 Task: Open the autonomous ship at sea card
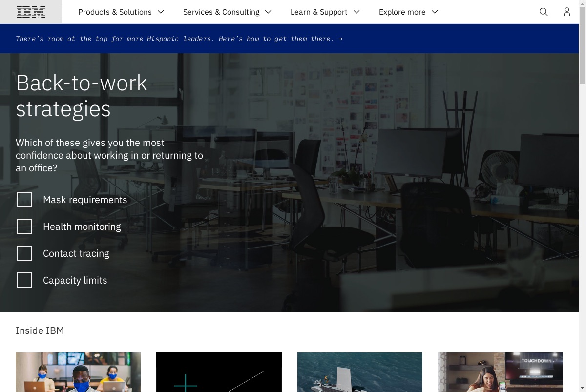pyautogui.click(x=360, y=372)
